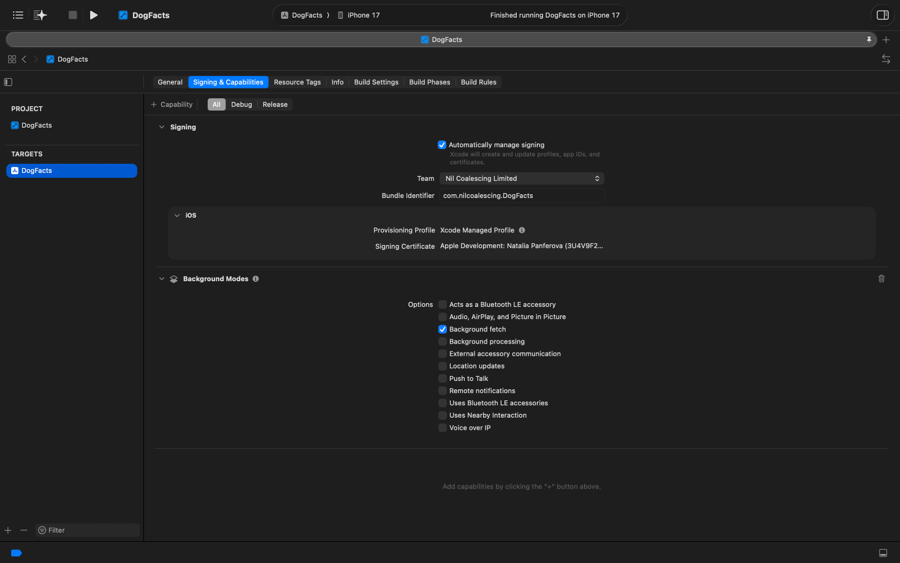
Task: Switch to the General tab
Action: pos(170,82)
